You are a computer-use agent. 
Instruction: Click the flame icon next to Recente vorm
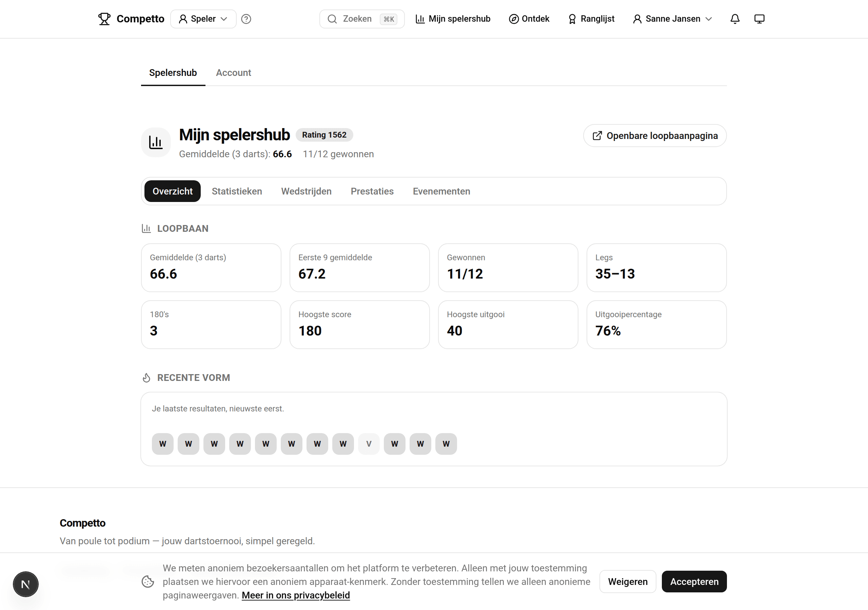(x=146, y=378)
